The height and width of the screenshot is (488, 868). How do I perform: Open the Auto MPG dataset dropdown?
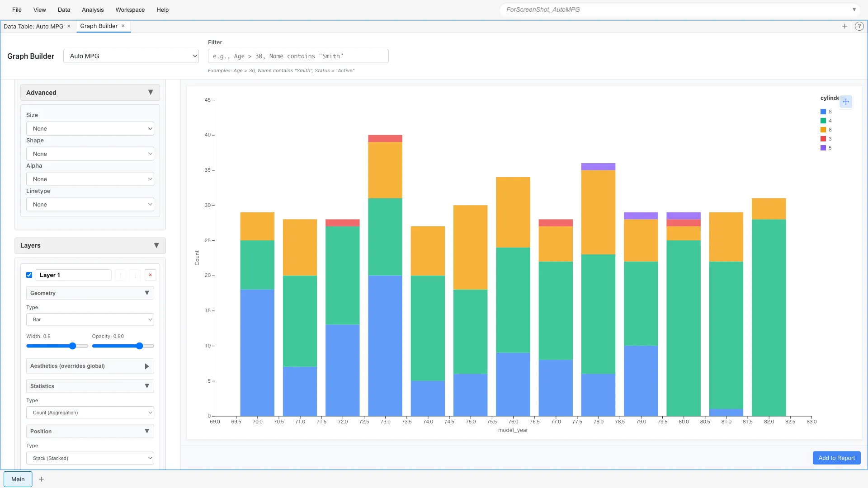pos(131,56)
